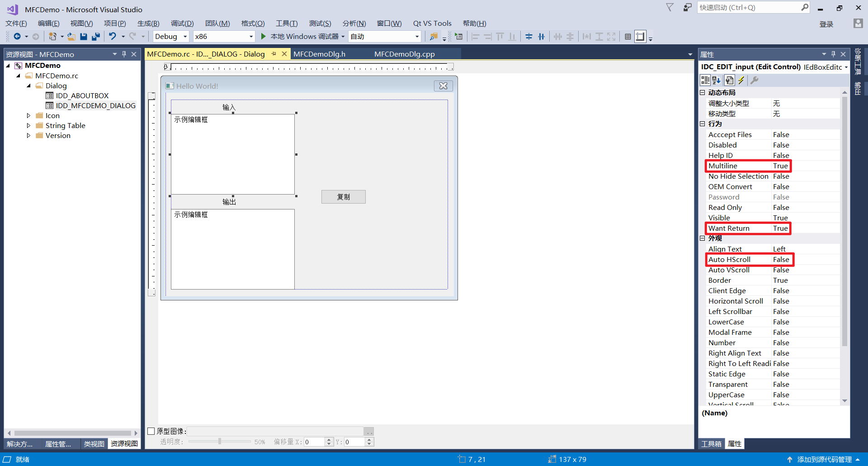Viewport: 868px width, 466px height.
Task: Start debugging with the green arrow icon
Action: 263,36
